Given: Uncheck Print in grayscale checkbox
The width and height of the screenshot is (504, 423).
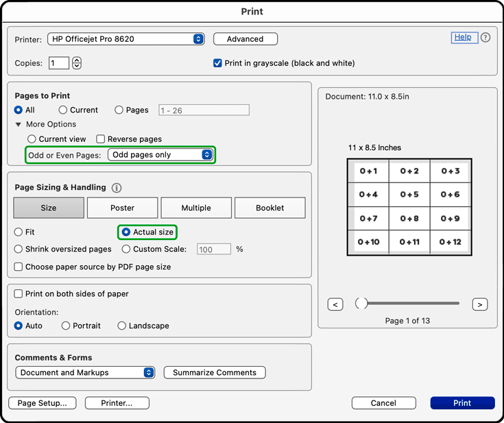Looking at the screenshot, I should click(x=217, y=63).
